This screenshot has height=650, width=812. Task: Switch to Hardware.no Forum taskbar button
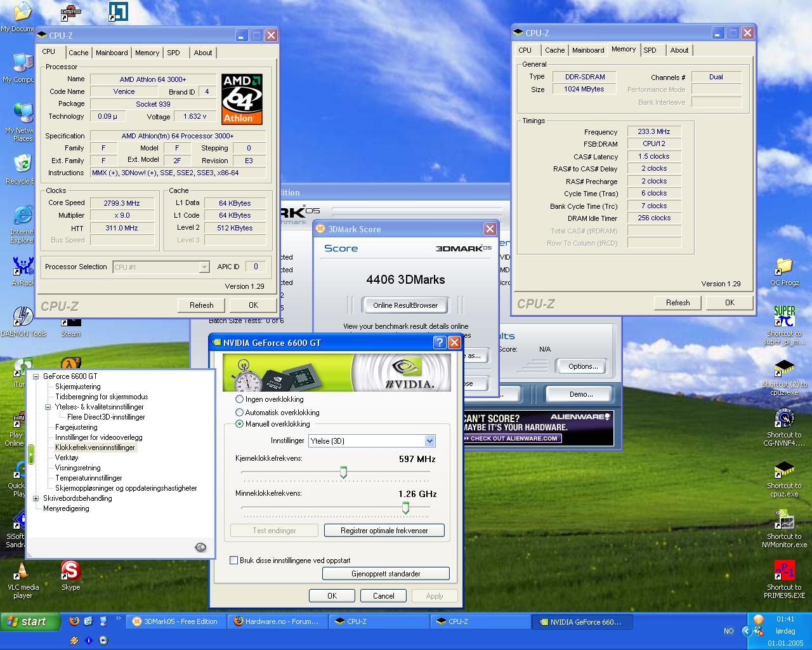click(x=277, y=621)
